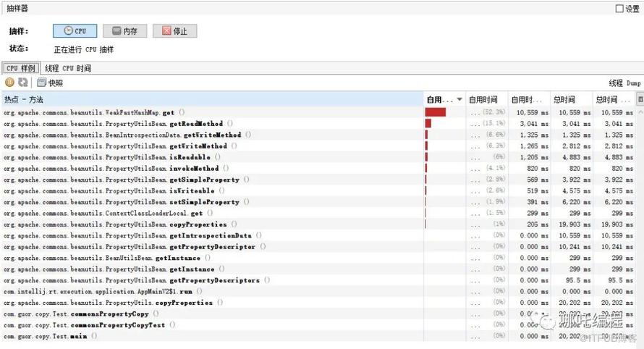Sort by 自用时间 percentage column header
This screenshot has width=644, height=349.
(x=487, y=99)
